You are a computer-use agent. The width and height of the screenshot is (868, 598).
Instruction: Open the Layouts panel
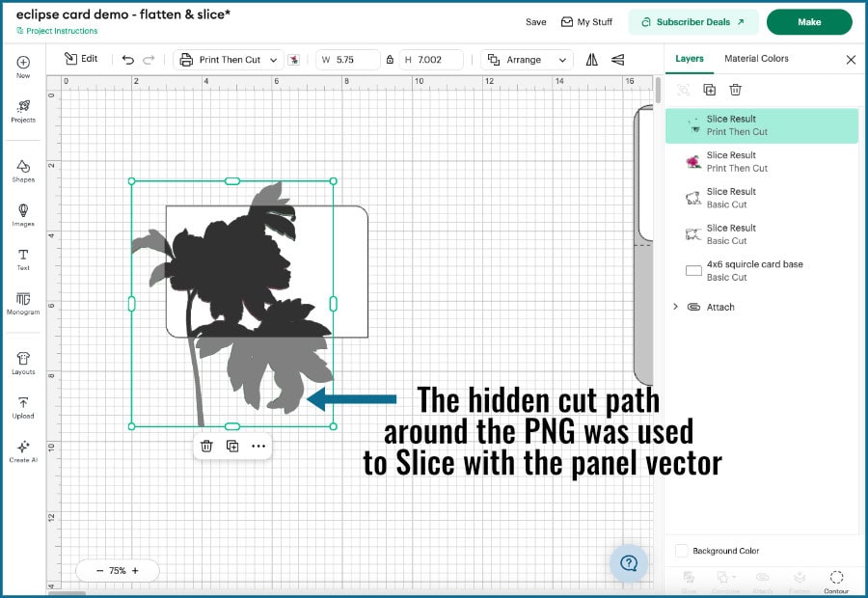click(23, 364)
